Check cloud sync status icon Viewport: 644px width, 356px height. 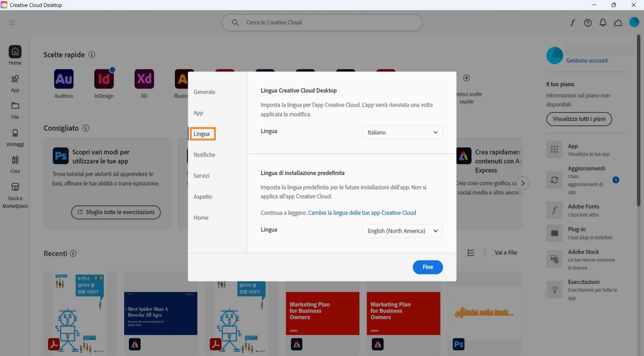coord(618,23)
